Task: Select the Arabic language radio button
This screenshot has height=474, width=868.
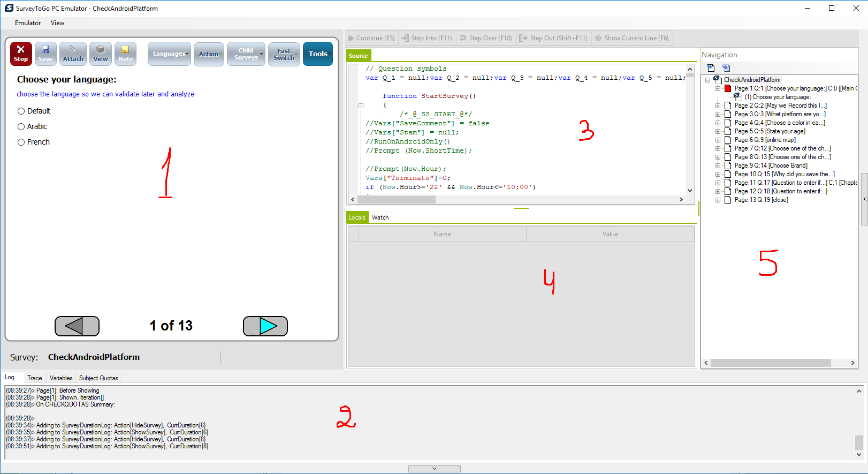Action: [21, 126]
